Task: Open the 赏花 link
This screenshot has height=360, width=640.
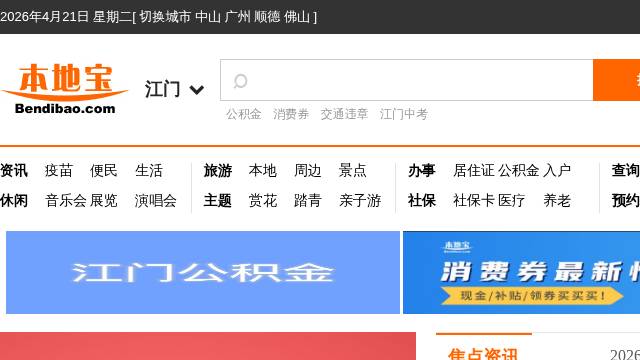Action: pos(263,200)
